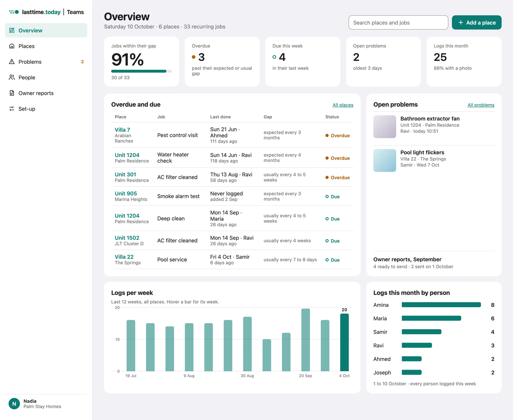Open Owner reports in the sidebar
Image resolution: width=513 pixels, height=420 pixels.
(x=46, y=93)
